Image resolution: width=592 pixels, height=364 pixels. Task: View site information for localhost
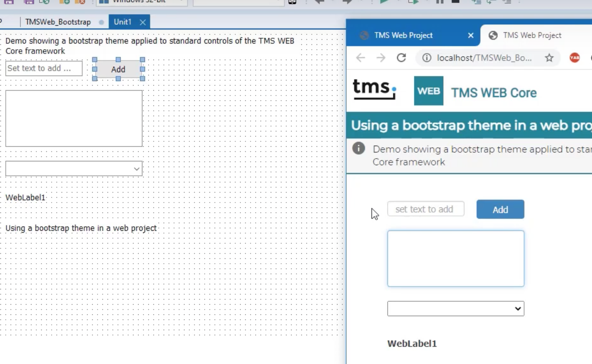(427, 58)
